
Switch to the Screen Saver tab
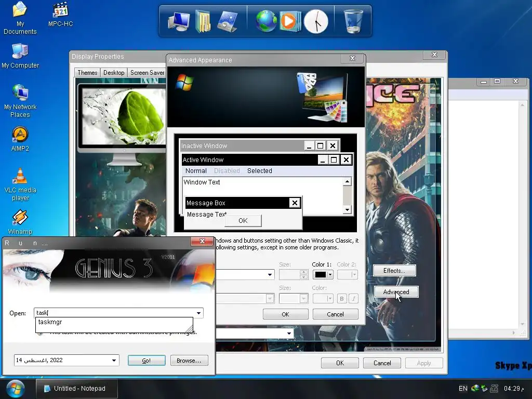pyautogui.click(x=147, y=73)
